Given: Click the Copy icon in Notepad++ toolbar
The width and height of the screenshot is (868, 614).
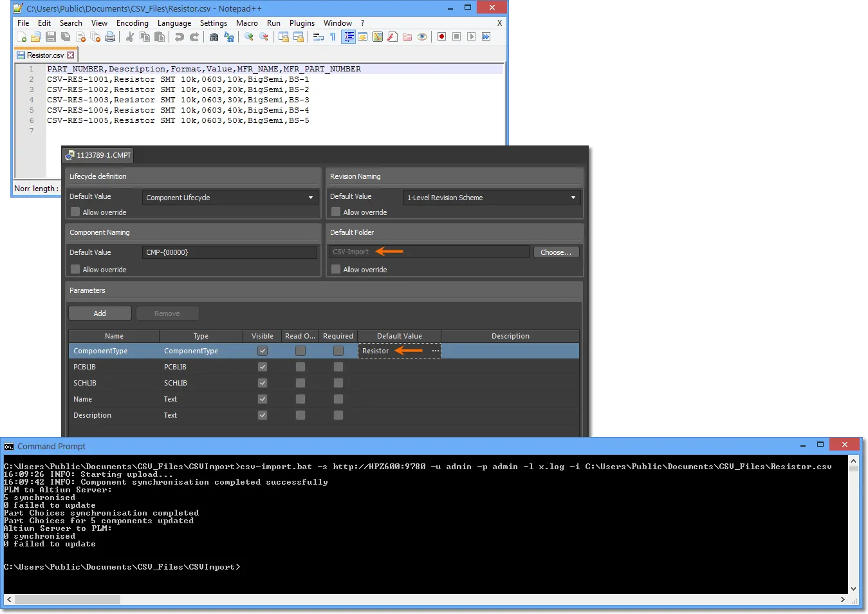Looking at the screenshot, I should (145, 37).
